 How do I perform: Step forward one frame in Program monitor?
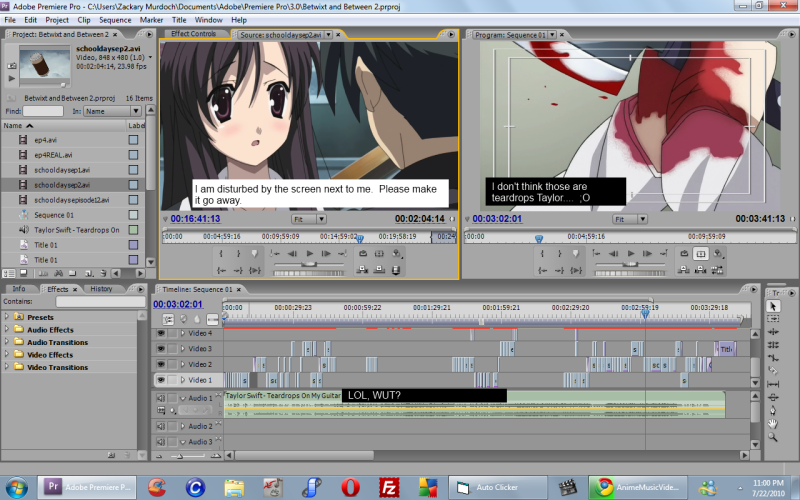tap(647, 254)
